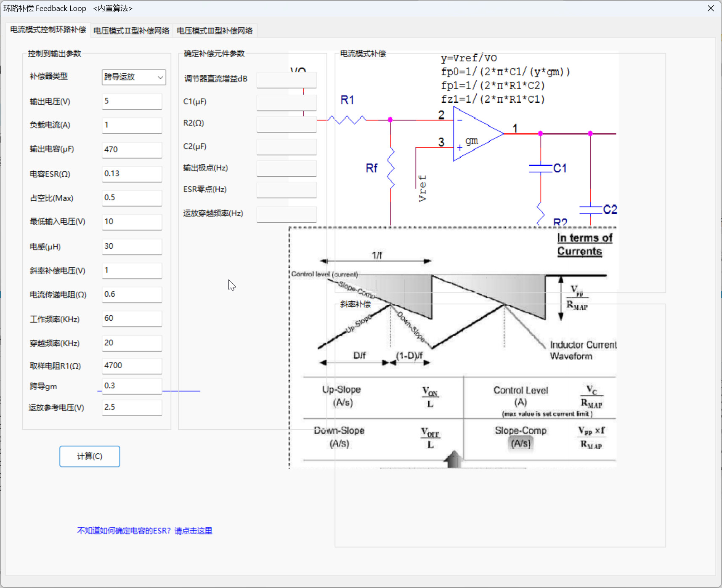Click the 穿越频率(KHz) input field
The image size is (722, 588).
132,343
